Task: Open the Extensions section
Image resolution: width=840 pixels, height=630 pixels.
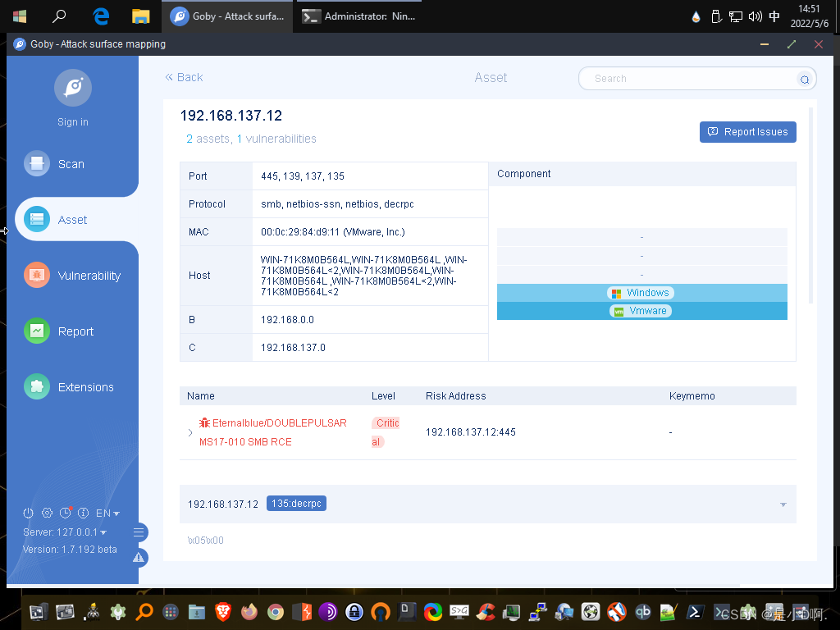Action: pos(69,387)
